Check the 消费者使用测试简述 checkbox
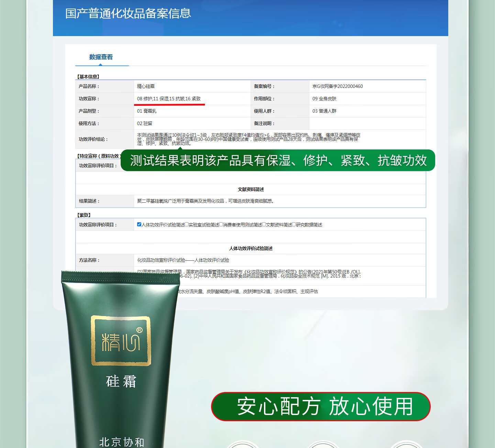Image resolution: width=495 pixels, height=448 pixels. pos(221,225)
